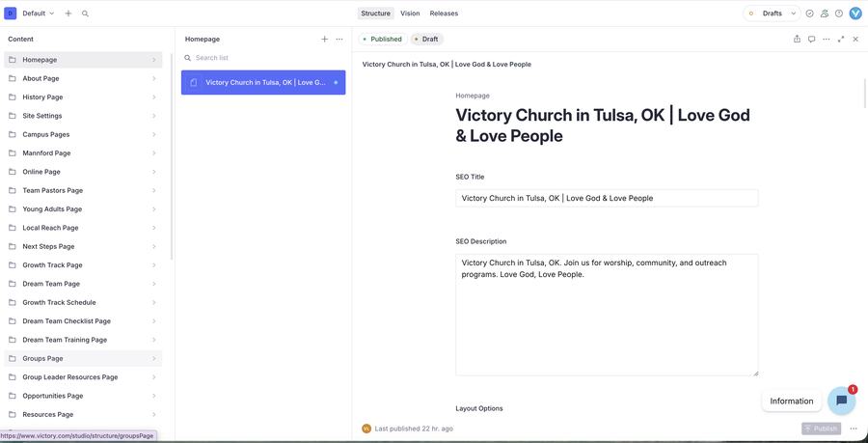
Task: Open the chat bubble widget
Action: pos(841,401)
